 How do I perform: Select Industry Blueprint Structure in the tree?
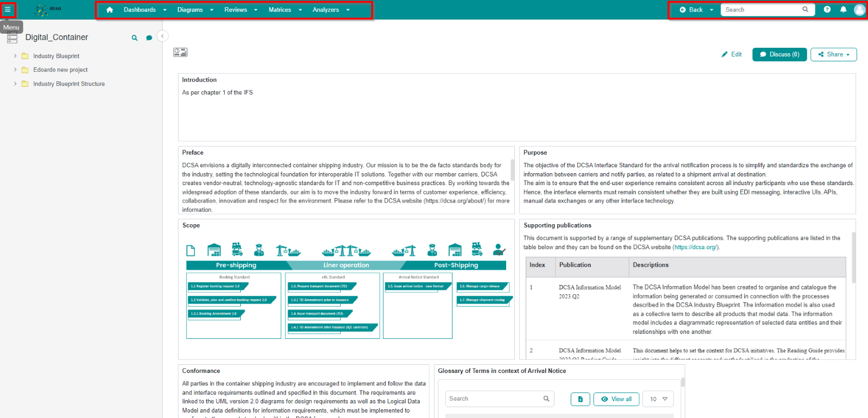click(69, 84)
